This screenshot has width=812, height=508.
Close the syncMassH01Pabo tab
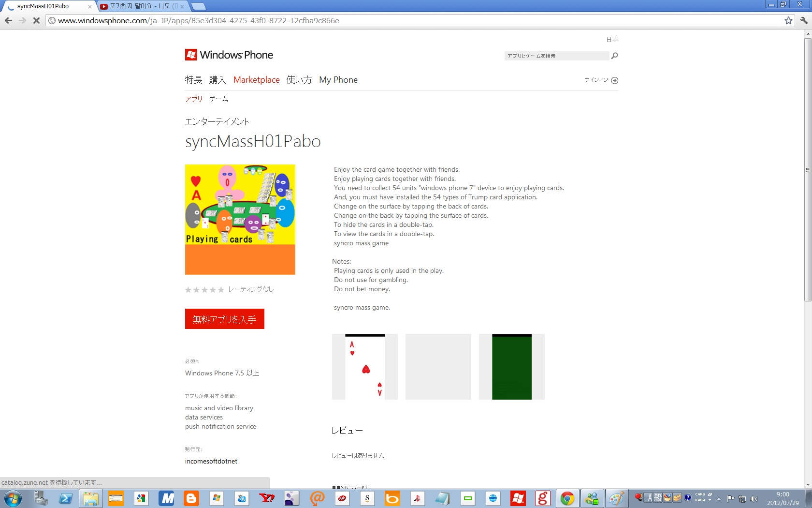click(90, 7)
